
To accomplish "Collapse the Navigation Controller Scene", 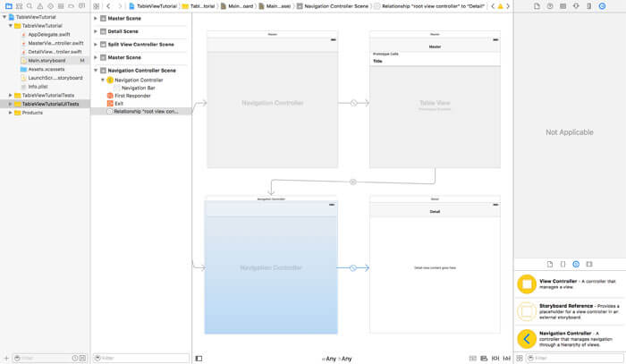I will pyautogui.click(x=96, y=71).
